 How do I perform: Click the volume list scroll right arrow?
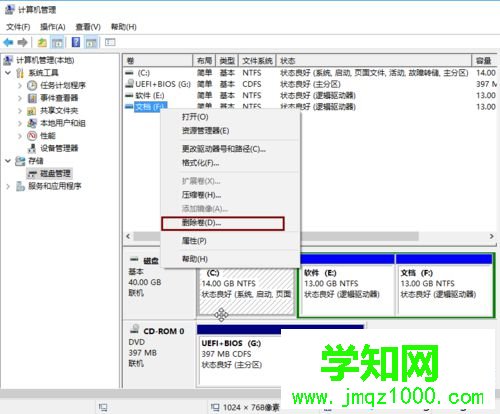(492, 236)
